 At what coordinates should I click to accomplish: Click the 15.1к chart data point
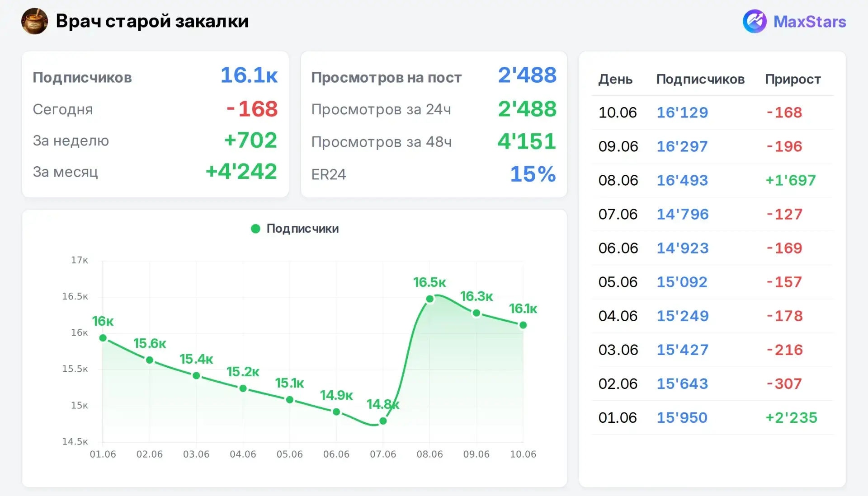(x=290, y=400)
